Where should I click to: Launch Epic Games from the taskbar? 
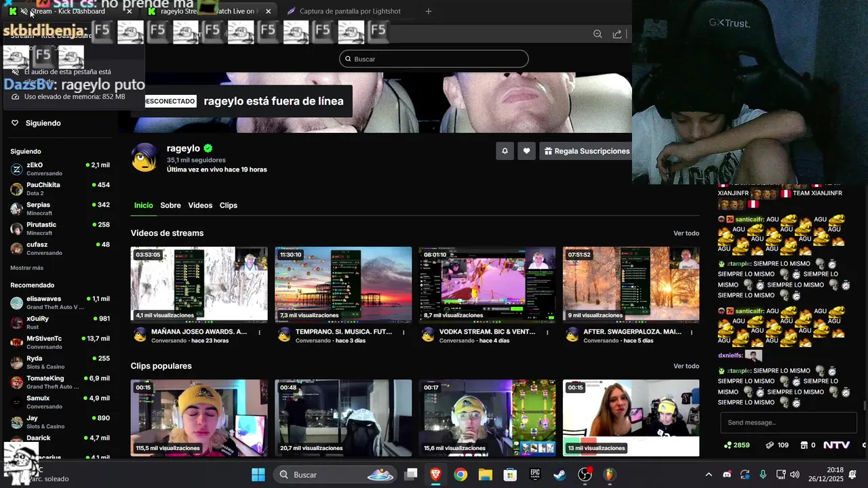535,474
